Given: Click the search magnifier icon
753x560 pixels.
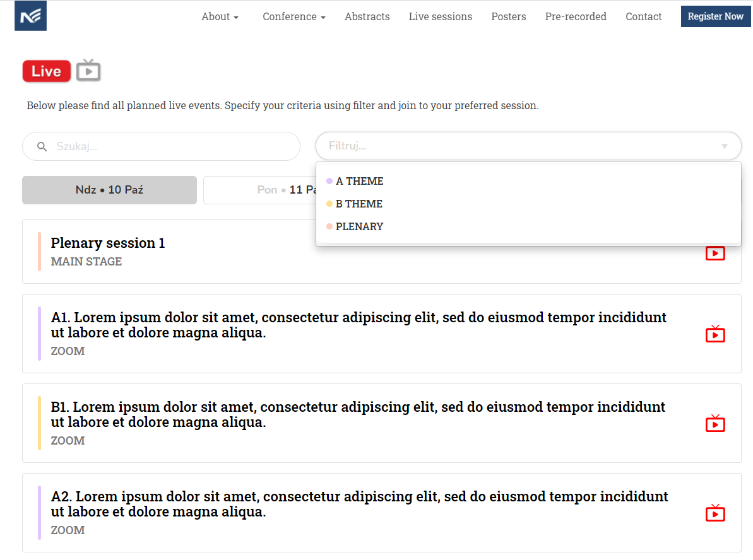Looking at the screenshot, I should pyautogui.click(x=42, y=146).
